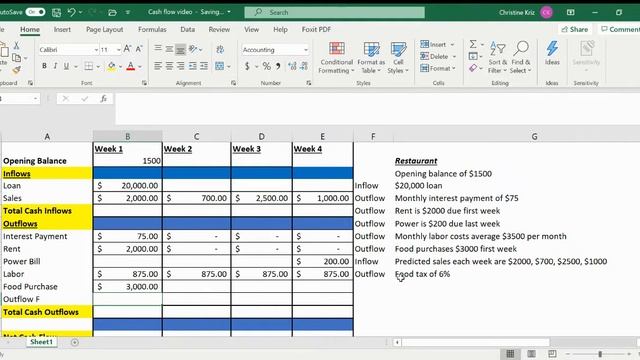The image size is (640, 360).
Task: Open Conditional Formatting menu
Action: tap(337, 57)
